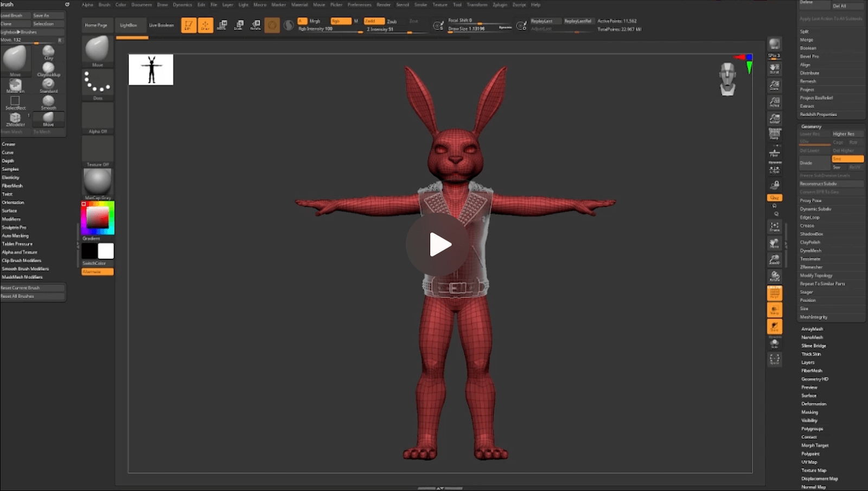Screen dimensions: 868x491
Task: Click the Draw mode icon
Action: [x=206, y=25]
